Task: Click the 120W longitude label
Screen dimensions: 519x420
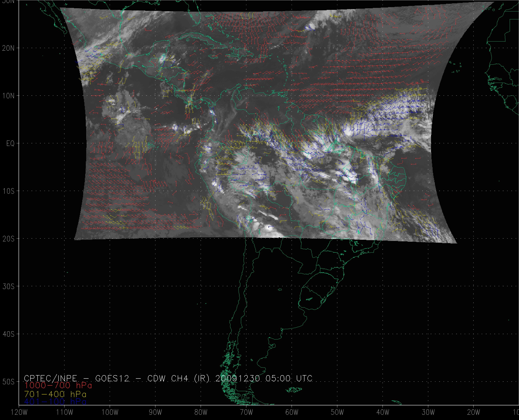Action: (19, 413)
